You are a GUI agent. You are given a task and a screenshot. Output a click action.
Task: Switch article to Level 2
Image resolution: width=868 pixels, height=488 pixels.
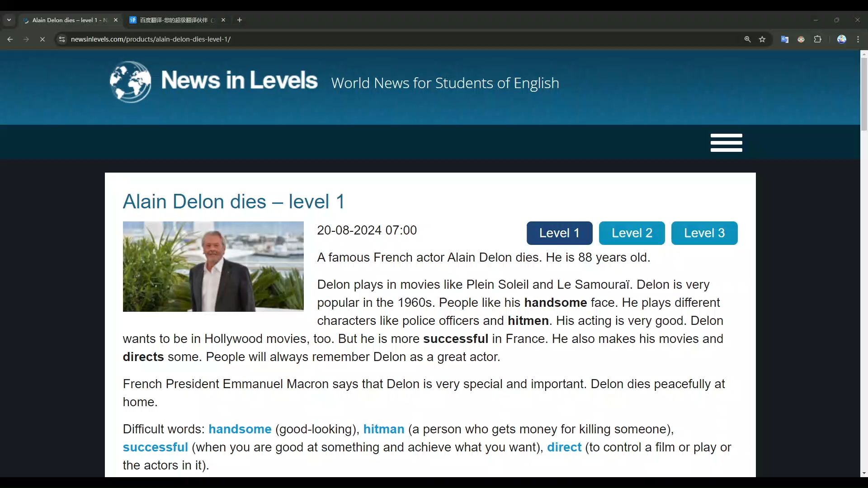point(632,233)
